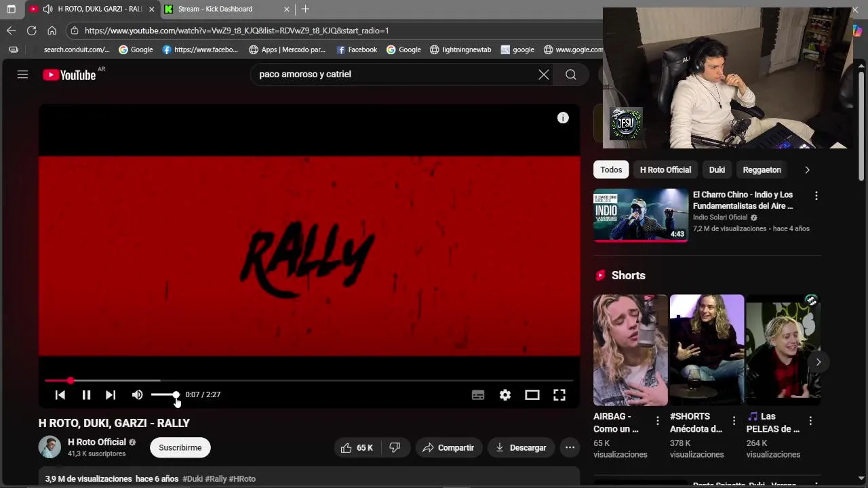Skip to next video
Screen dimensions: 868x488
point(111,394)
